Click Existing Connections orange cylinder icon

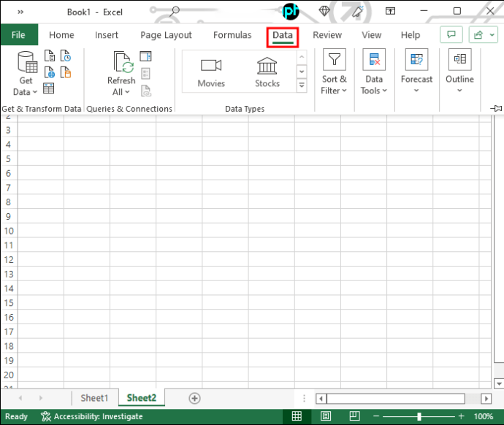point(66,72)
